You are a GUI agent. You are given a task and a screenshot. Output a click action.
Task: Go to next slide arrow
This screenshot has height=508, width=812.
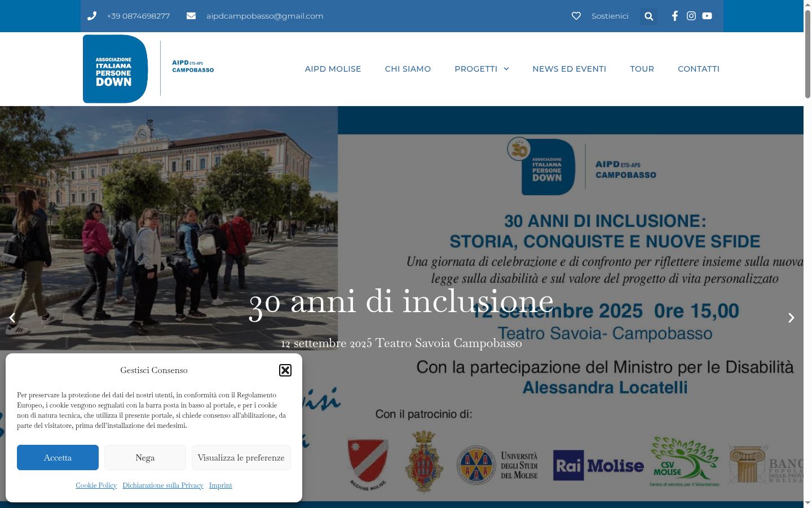tap(791, 318)
